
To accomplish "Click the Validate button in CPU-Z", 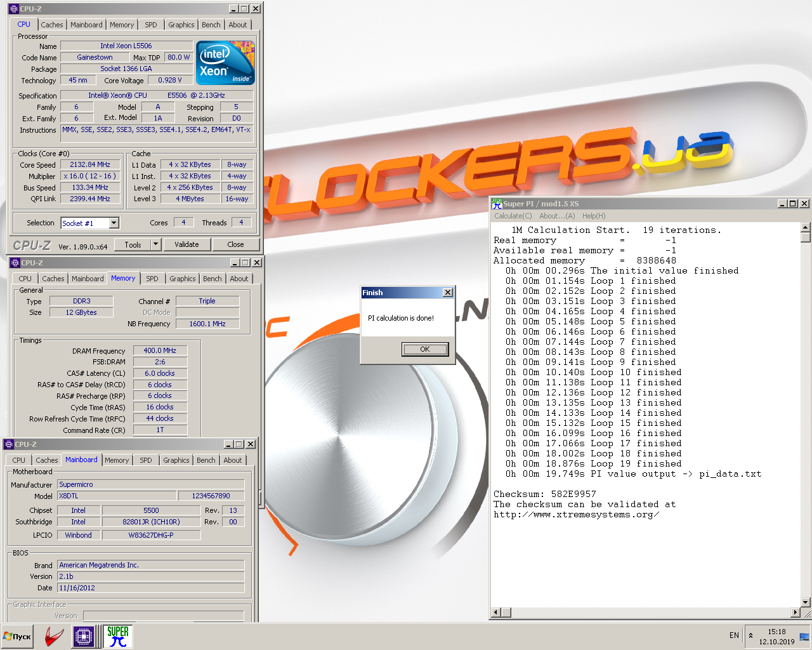I will pos(187,244).
